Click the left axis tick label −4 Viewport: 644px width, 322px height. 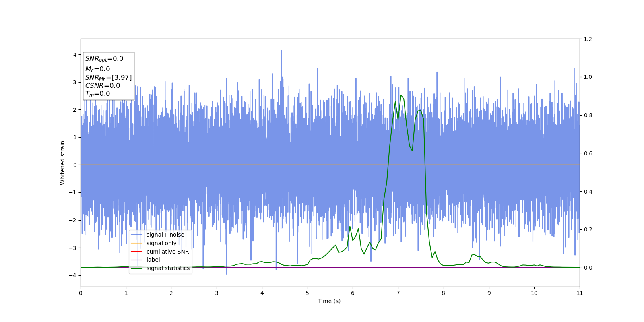coord(72,275)
